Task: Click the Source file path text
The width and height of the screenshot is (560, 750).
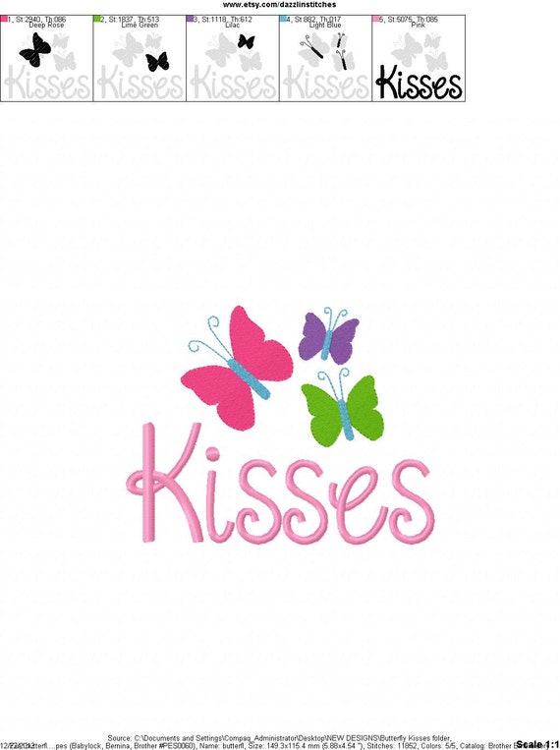Action: point(279,738)
